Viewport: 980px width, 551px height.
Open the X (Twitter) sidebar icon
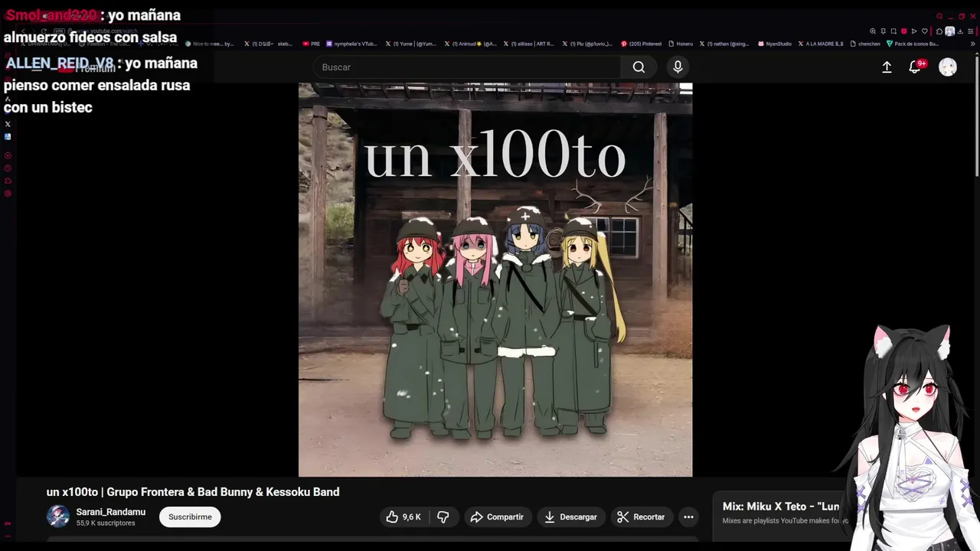click(8, 124)
